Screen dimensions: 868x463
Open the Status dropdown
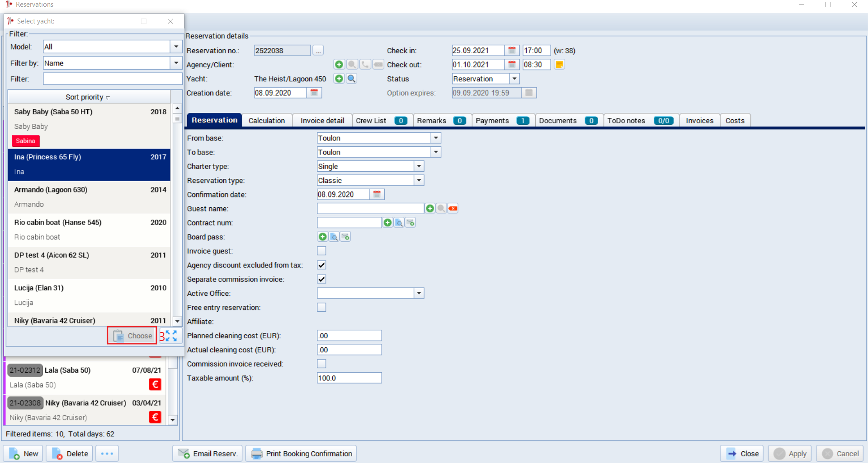pos(514,79)
